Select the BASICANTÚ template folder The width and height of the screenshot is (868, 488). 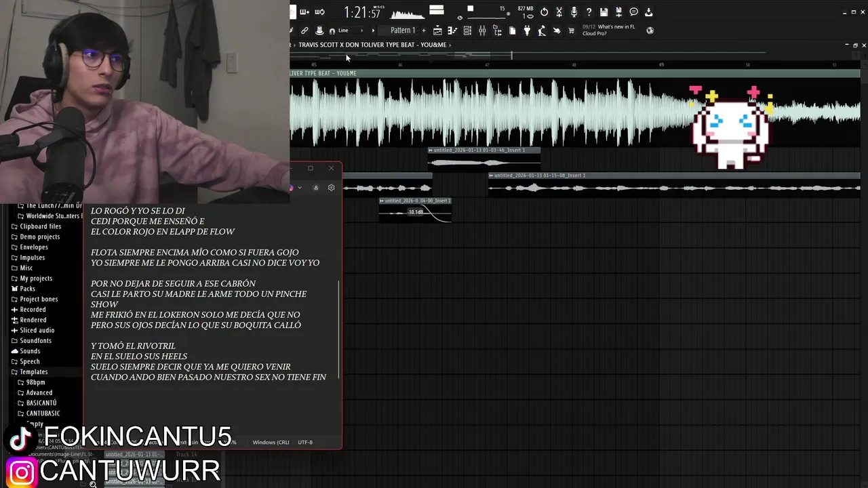[x=41, y=403]
